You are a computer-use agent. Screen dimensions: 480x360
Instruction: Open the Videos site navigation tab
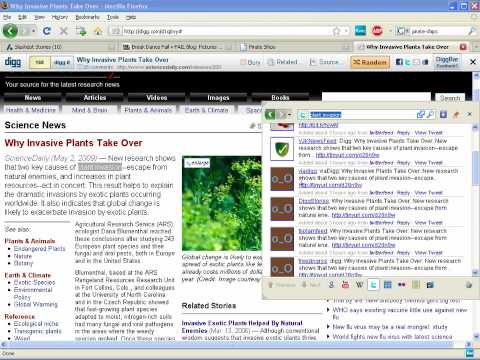tap(156, 98)
